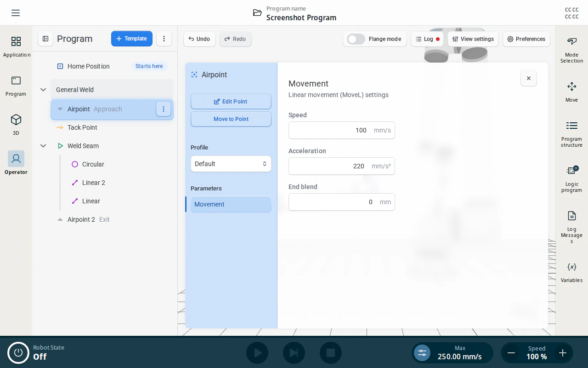Image resolution: width=588 pixels, height=368 pixels.
Task: Click the Acceleration input field
Action: (342, 166)
